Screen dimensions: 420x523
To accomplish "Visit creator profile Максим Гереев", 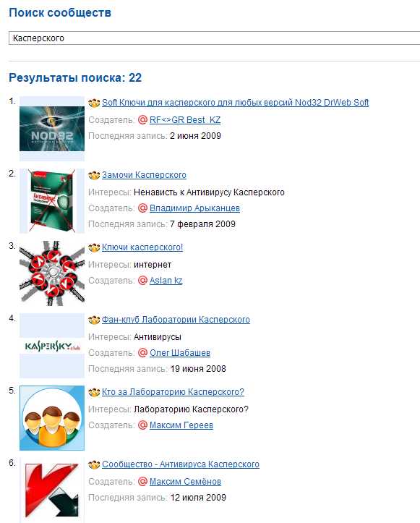I will pyautogui.click(x=181, y=425).
